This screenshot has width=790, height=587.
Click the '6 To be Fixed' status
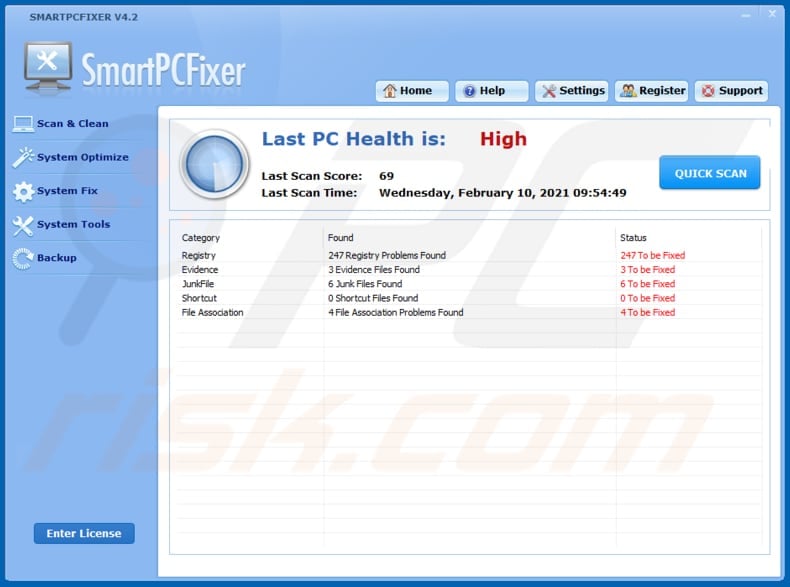(647, 284)
